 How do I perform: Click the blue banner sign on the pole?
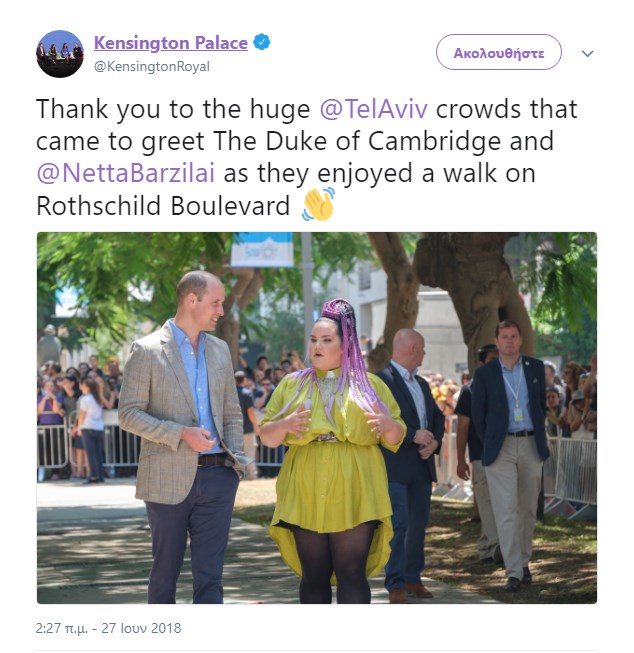(x=262, y=250)
